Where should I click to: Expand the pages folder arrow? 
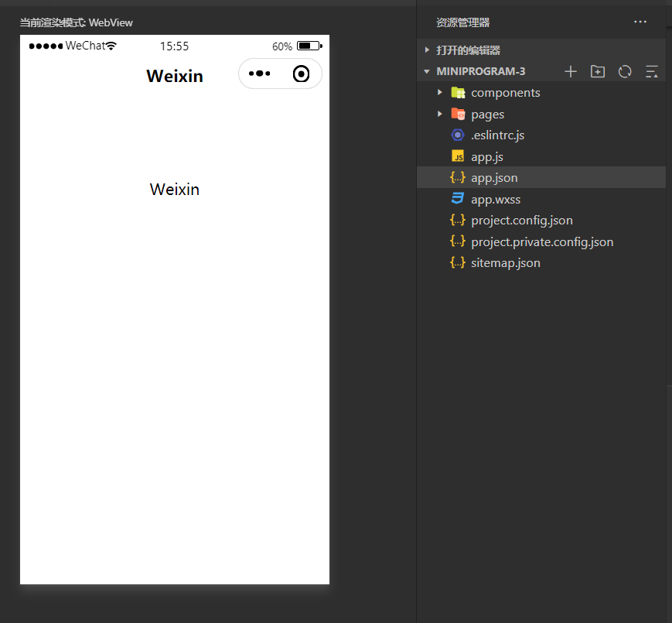[439, 114]
